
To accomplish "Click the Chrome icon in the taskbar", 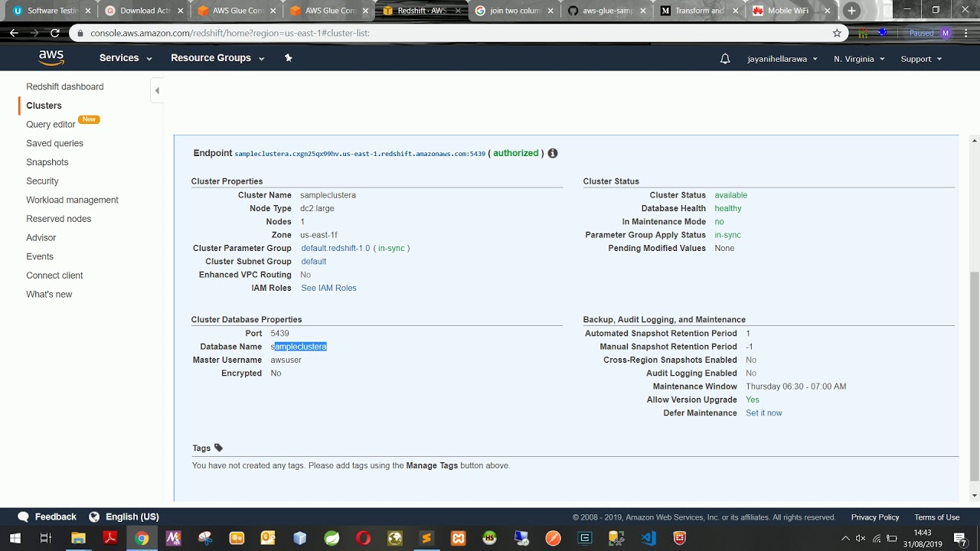I will tap(142, 538).
